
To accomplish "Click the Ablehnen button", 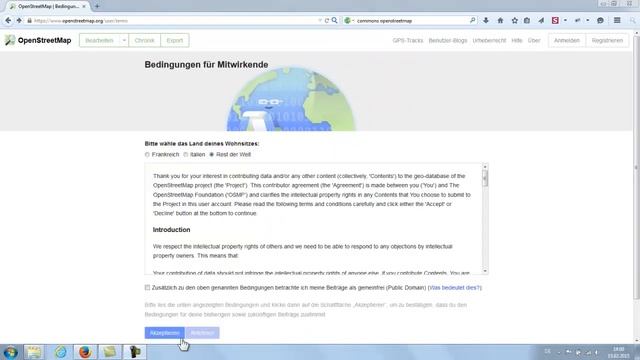I will click(202, 333).
